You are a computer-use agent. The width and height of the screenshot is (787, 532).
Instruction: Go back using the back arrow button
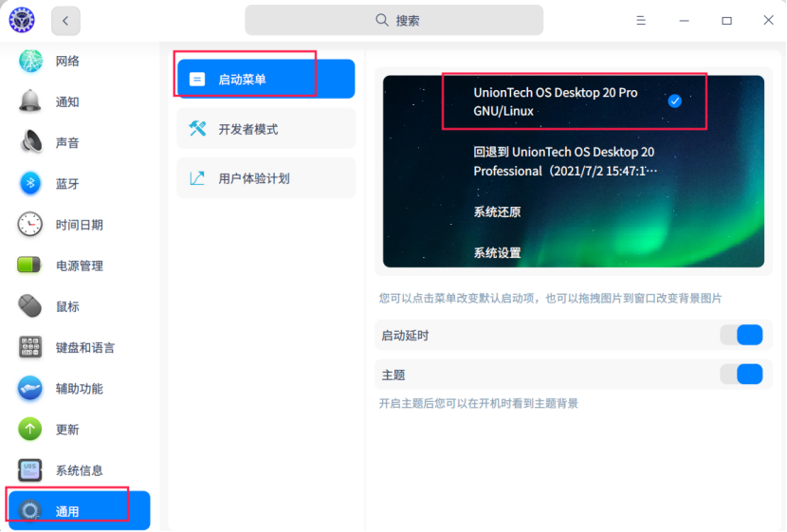65,21
